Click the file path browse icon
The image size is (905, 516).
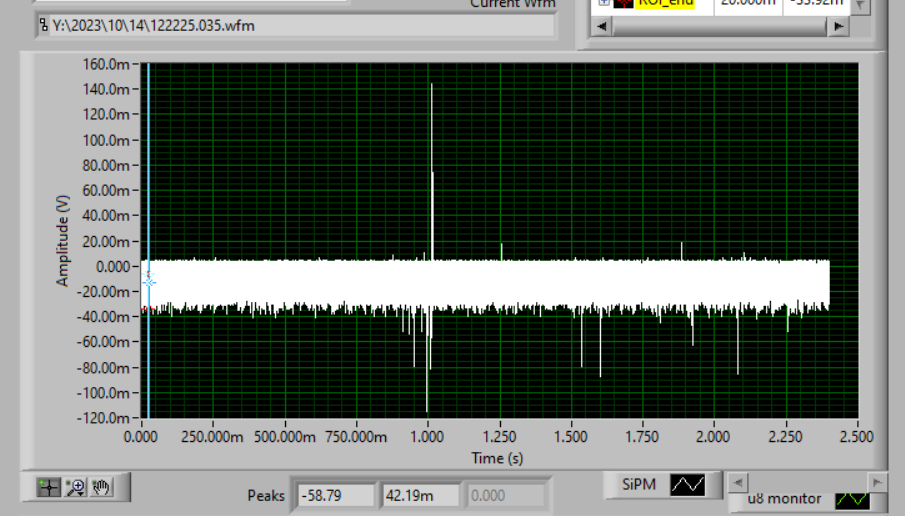(43, 25)
